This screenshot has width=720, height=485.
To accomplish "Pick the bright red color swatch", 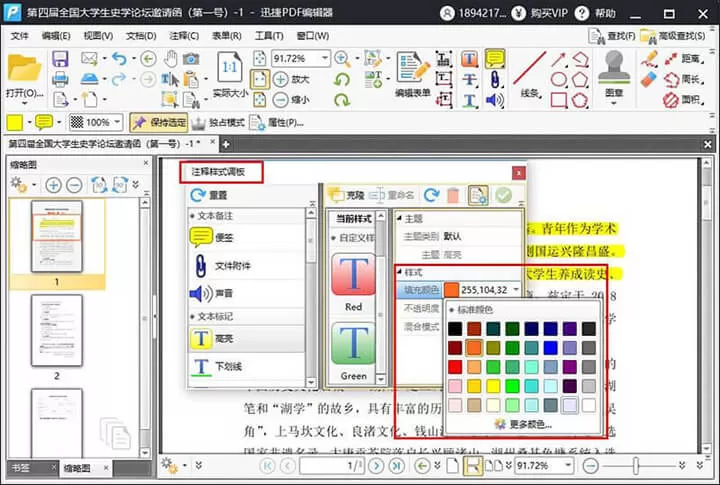I will [x=455, y=367].
